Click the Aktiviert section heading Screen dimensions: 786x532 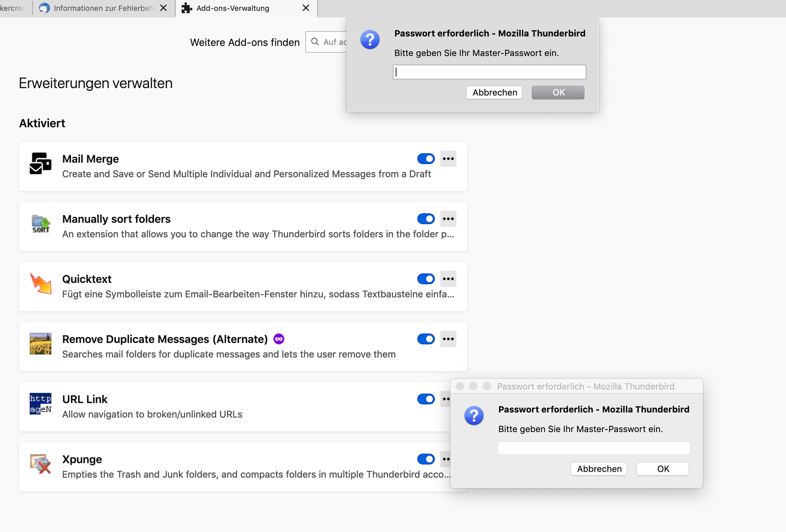point(42,123)
